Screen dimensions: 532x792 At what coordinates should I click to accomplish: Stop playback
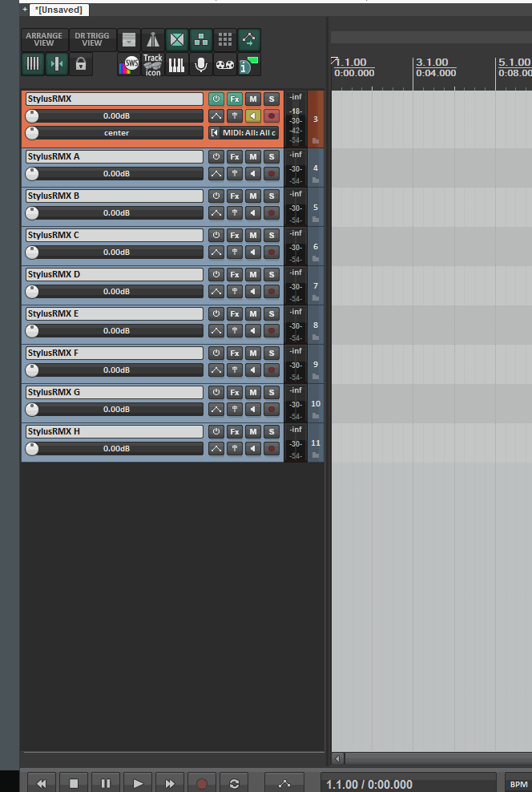coord(74,783)
